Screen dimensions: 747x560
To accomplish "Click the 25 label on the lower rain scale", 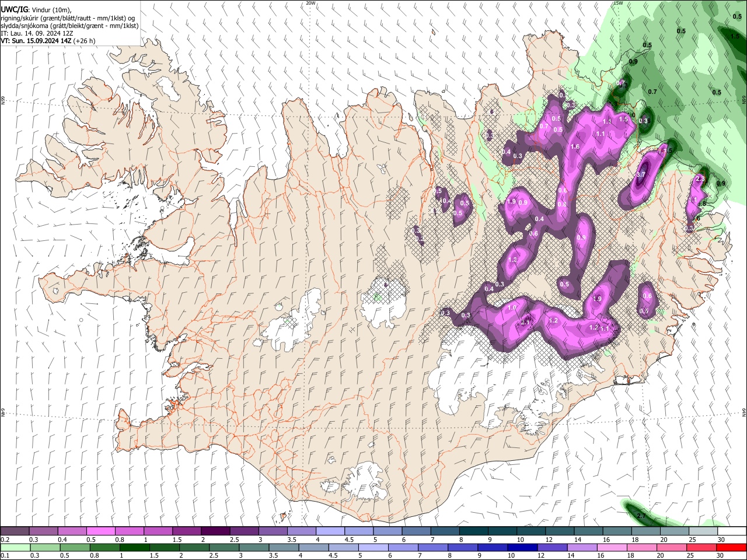I will [691, 556].
